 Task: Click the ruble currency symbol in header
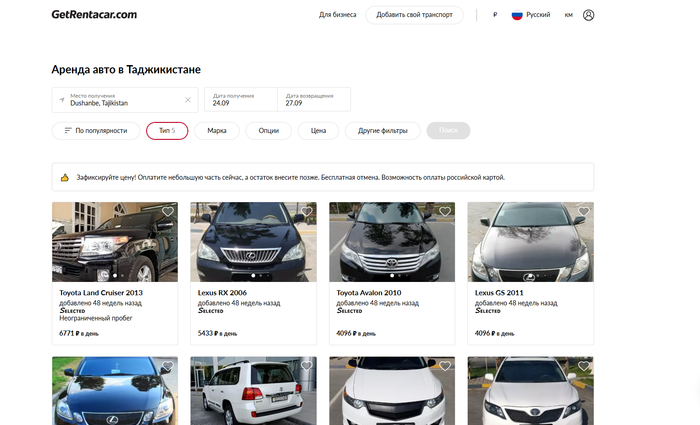(495, 15)
